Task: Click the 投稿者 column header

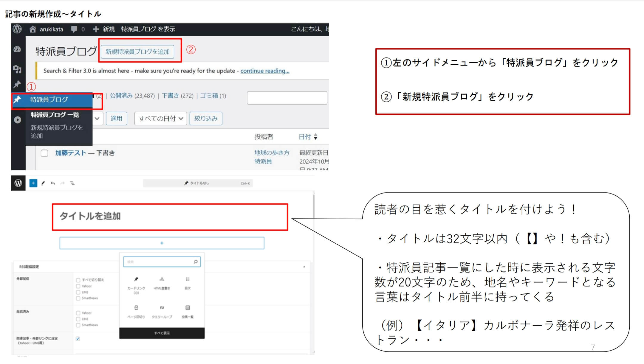Action: 264,137
